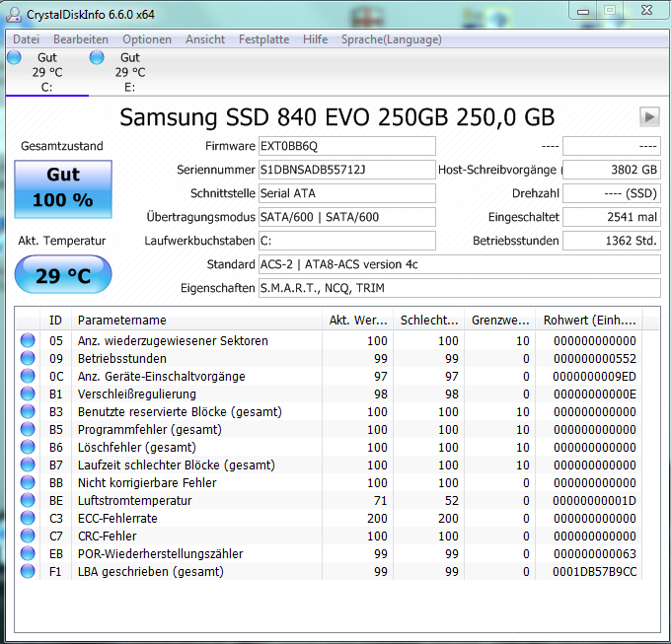Click status icon for Programmfehler row
This screenshot has width=671, height=644.
click(28, 429)
